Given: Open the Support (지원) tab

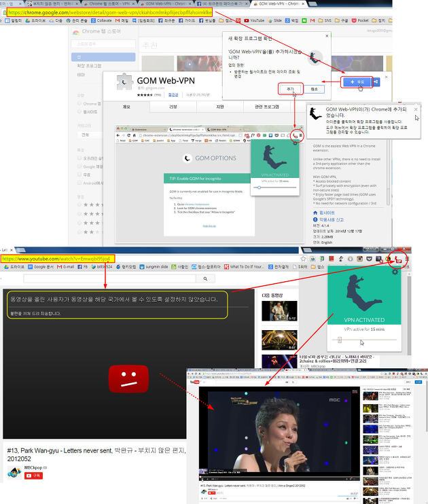Looking at the screenshot, I should point(220,107).
